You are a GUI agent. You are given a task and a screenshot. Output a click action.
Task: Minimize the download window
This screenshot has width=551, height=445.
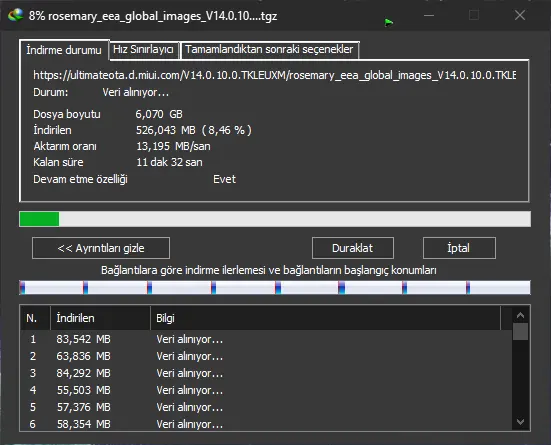pyautogui.click(x=429, y=15)
